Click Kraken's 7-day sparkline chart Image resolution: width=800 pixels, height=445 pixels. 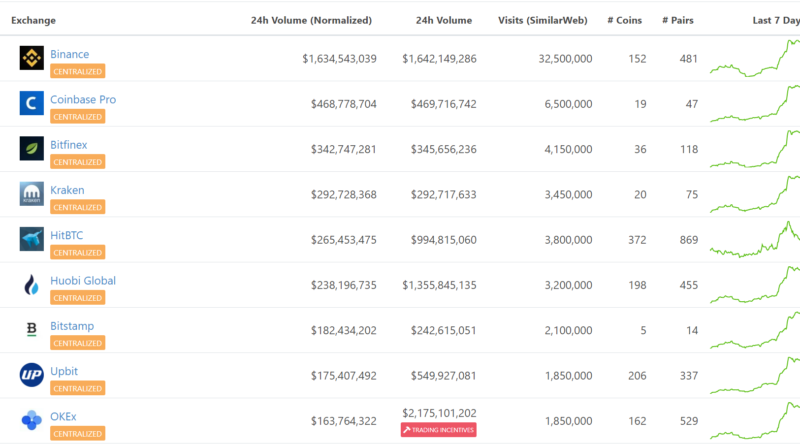point(755,194)
